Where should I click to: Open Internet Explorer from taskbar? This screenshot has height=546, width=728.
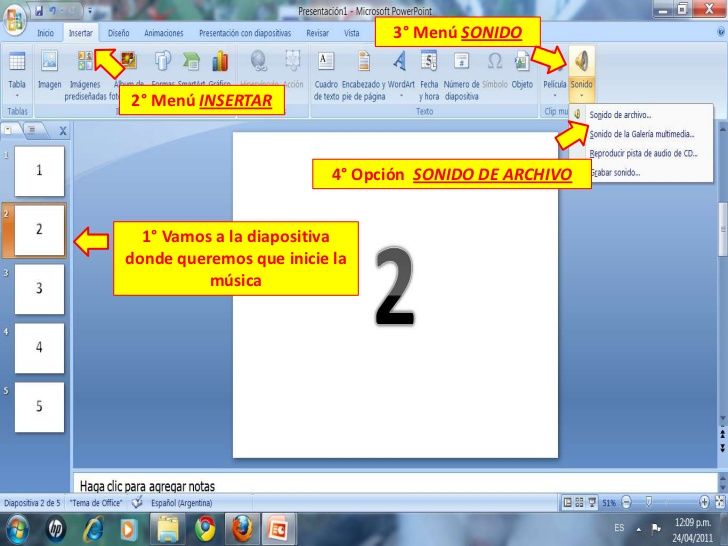(93, 529)
